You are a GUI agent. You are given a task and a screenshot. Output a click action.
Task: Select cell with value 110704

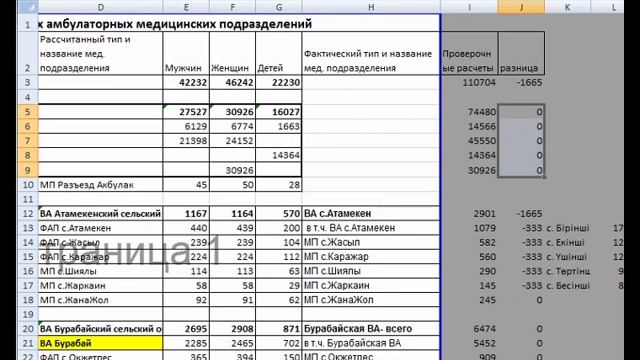(x=469, y=82)
